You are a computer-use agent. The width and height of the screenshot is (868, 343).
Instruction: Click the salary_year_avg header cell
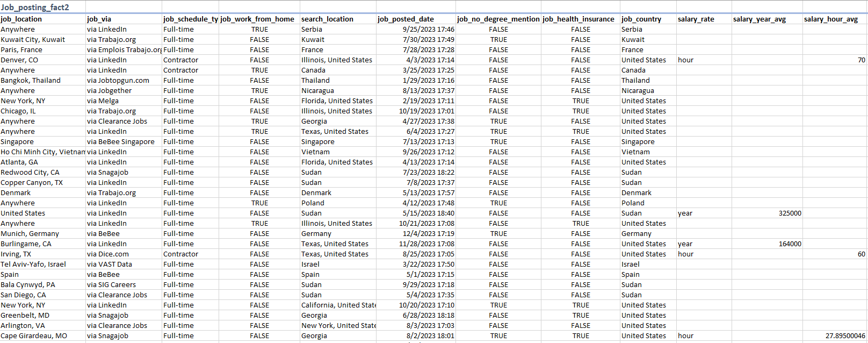(767, 19)
